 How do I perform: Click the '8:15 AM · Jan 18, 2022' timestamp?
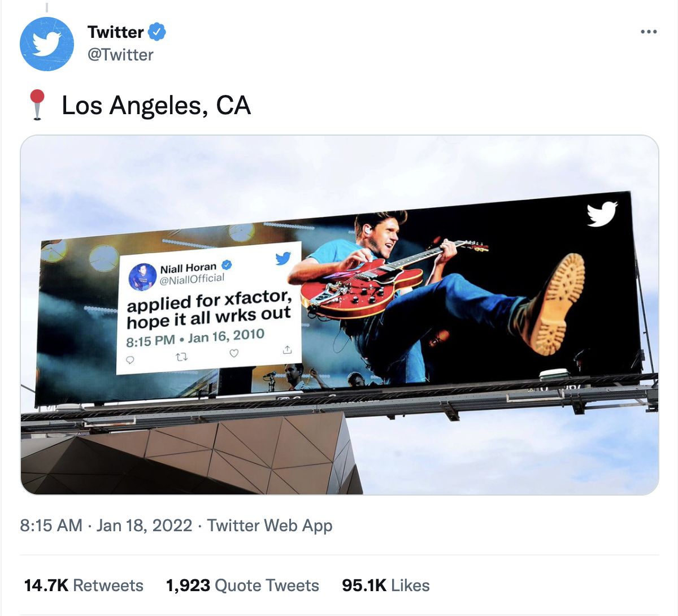tap(106, 526)
